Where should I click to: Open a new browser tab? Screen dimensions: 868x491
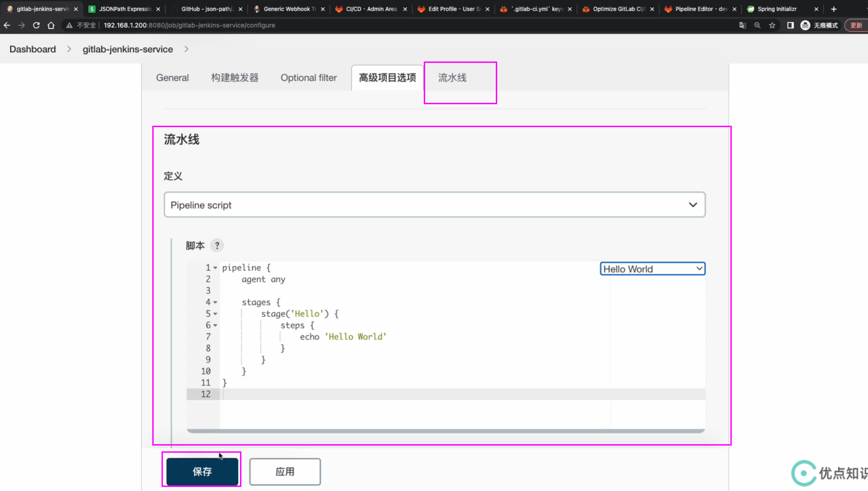[834, 9]
